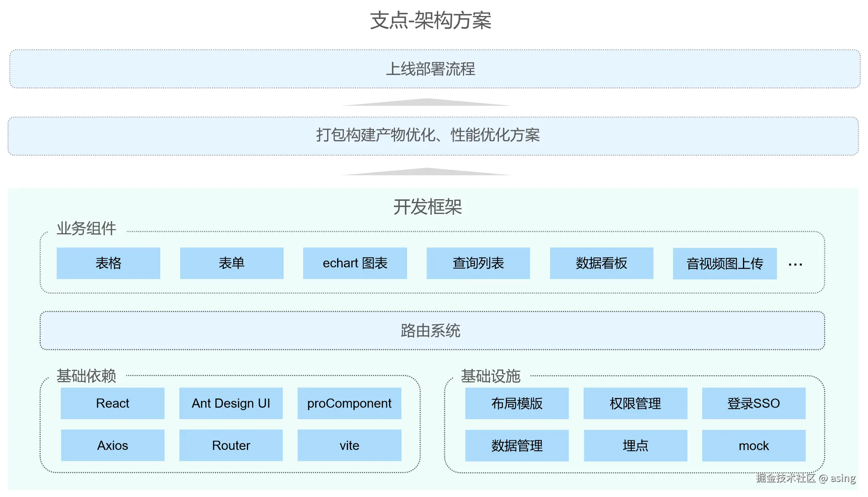
Task: Click the 数据看板 block
Action: [x=601, y=263]
